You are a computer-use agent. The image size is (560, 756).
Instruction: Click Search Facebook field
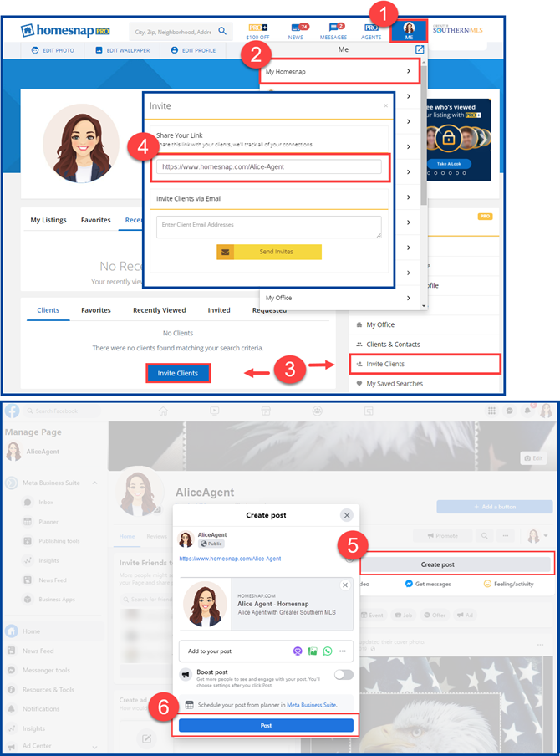(62, 411)
